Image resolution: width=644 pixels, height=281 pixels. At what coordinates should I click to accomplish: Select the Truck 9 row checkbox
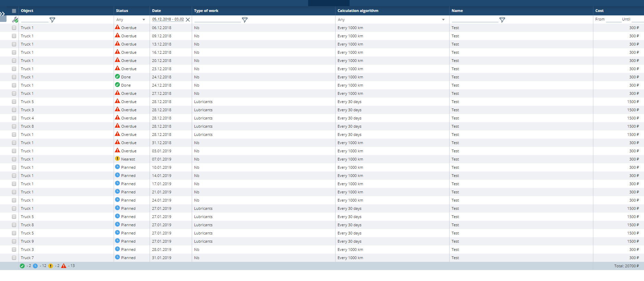(14, 241)
